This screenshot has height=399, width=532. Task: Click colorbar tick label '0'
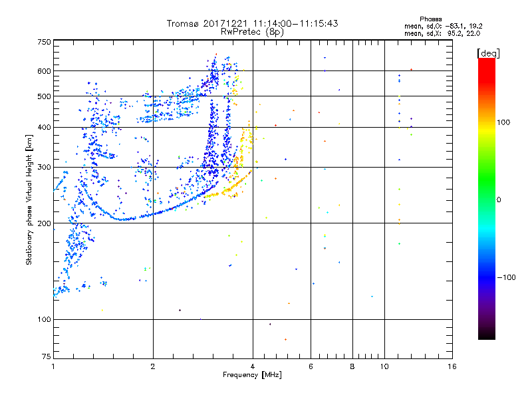click(499, 199)
